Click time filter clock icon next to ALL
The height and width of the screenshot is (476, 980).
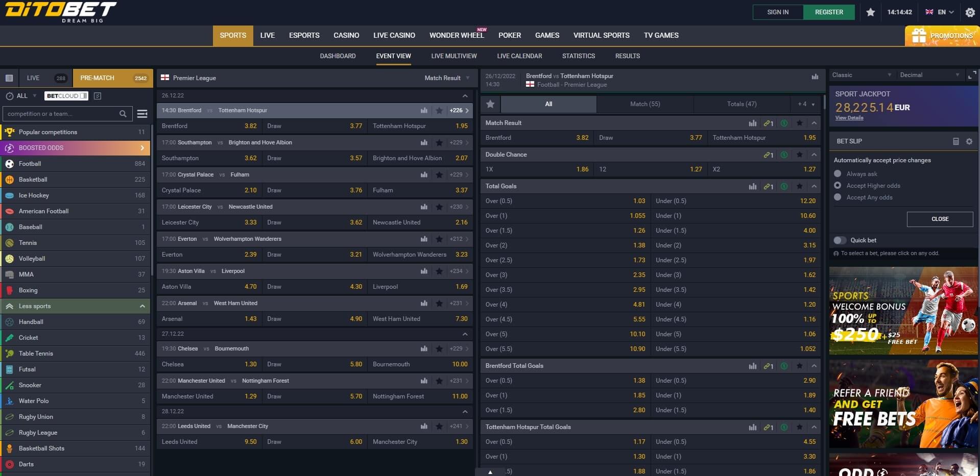point(10,96)
